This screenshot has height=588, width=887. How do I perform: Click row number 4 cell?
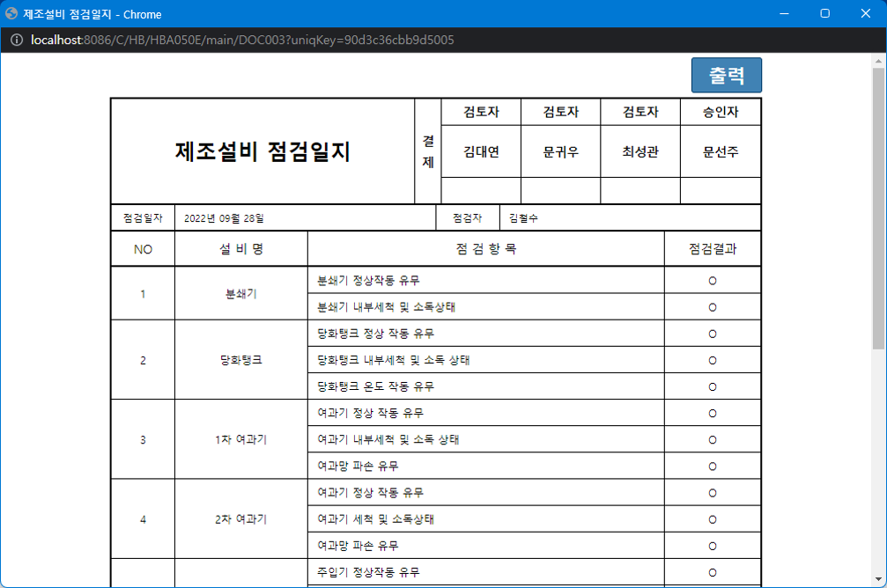[x=143, y=519]
